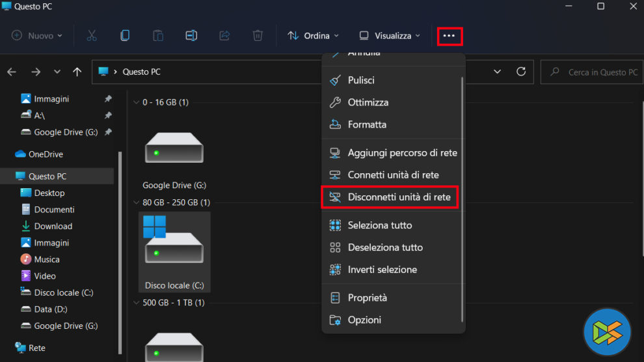
Task: Click the Cut scissors icon in toolbar
Action: coord(92,36)
